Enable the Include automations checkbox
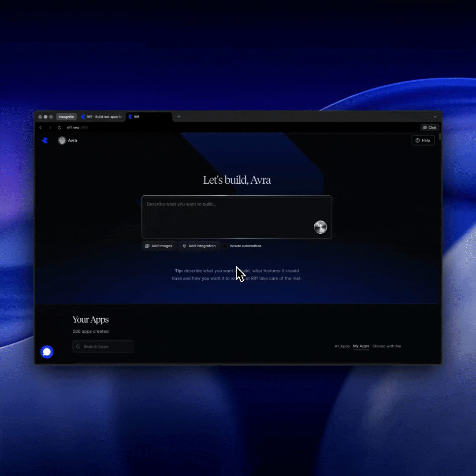The width and height of the screenshot is (476, 476). [225, 246]
